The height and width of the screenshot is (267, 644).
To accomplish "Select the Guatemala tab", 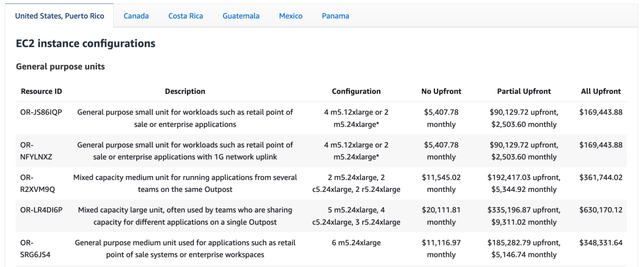I will click(241, 16).
